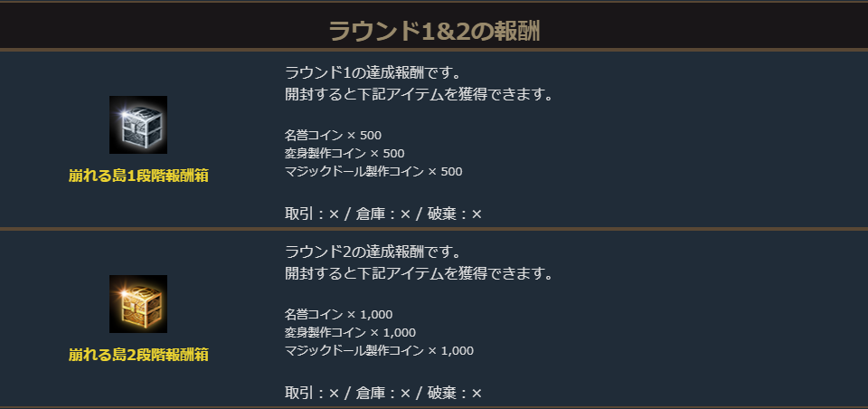Viewport: 868px width, 409px height.
Task: Click the ラウンド1&2の報酬 header title
Action: 434,31
